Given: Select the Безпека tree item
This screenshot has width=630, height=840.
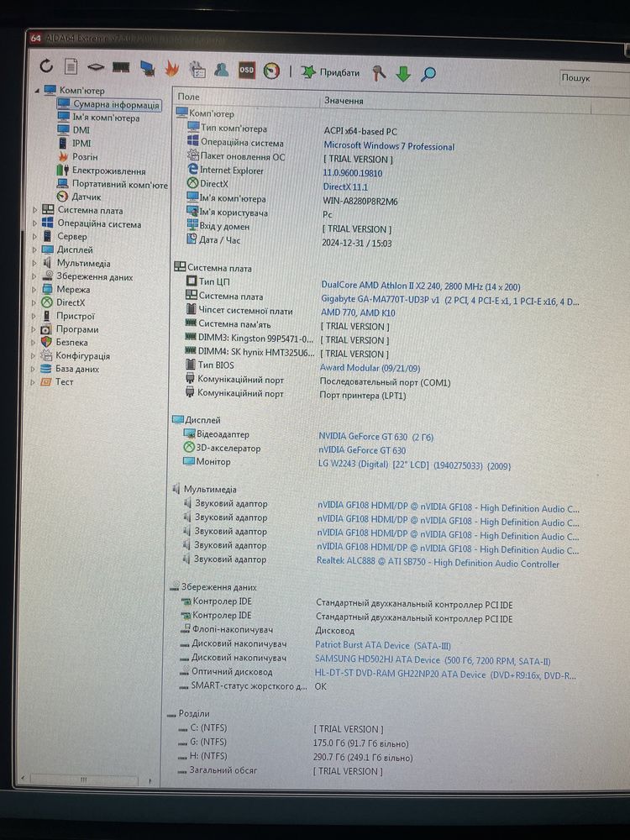Looking at the screenshot, I should (65, 343).
